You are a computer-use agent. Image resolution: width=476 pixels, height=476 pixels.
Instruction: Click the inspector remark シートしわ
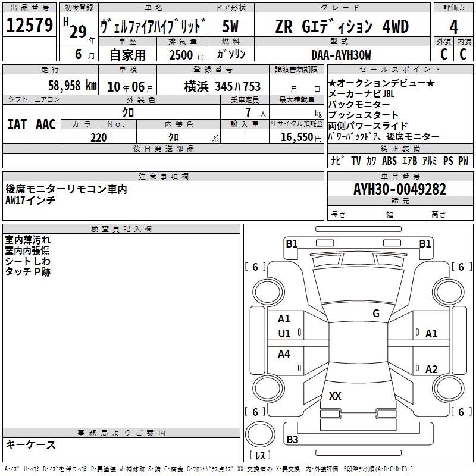(x=27, y=261)
